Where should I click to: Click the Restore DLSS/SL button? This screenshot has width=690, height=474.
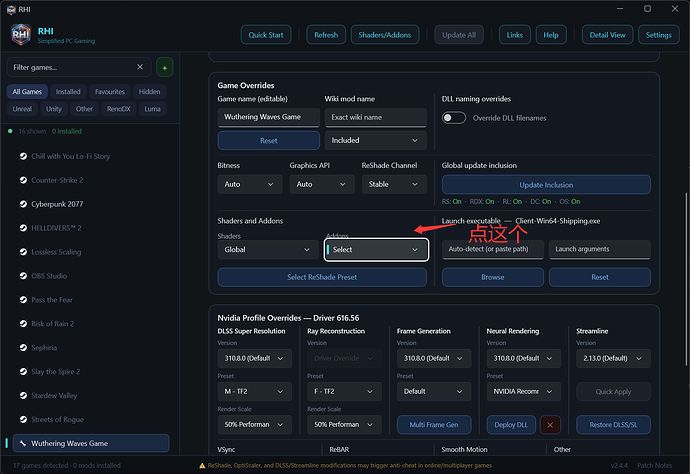point(613,425)
